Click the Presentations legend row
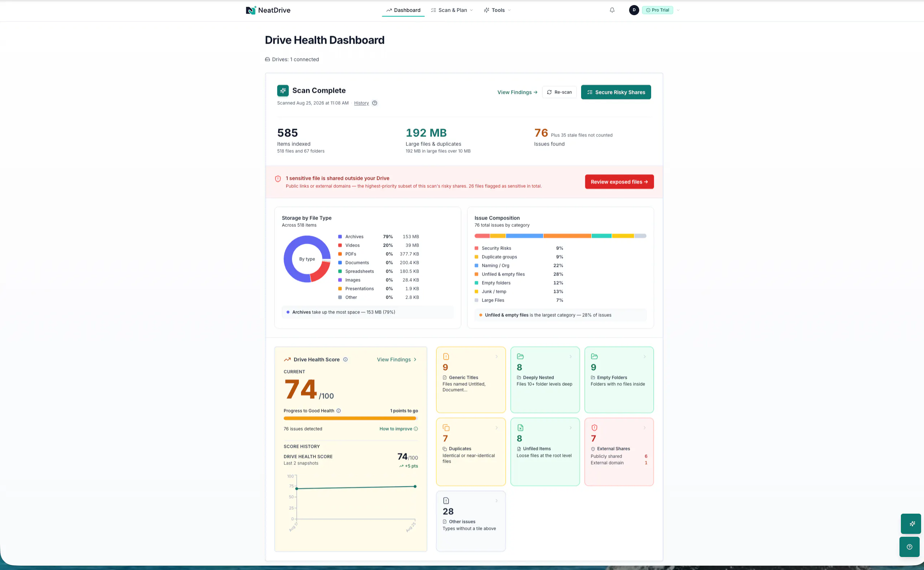This screenshot has height=570, width=924. pos(378,289)
